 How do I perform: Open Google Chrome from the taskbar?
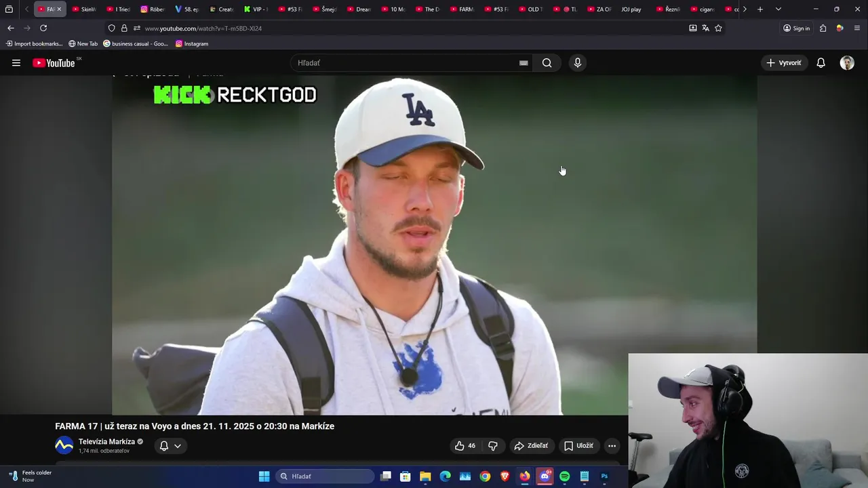tap(485, 476)
